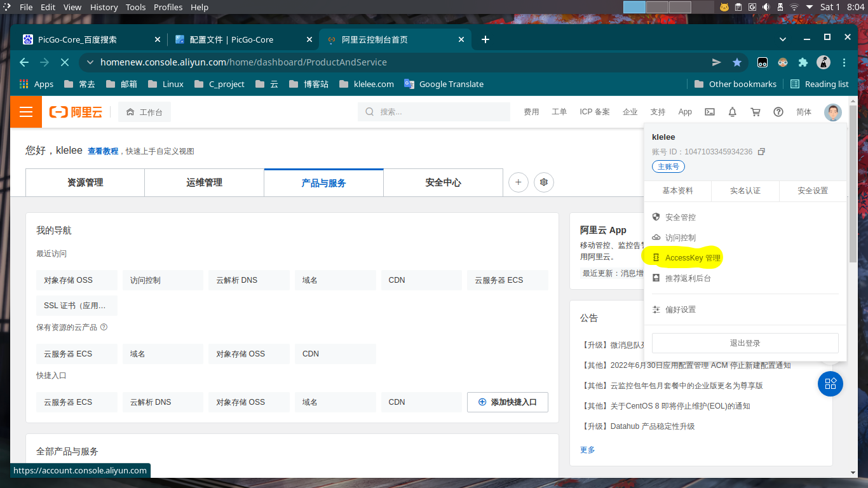Open the Apps bookmarks shortcut
868x488 pixels.
click(37, 84)
